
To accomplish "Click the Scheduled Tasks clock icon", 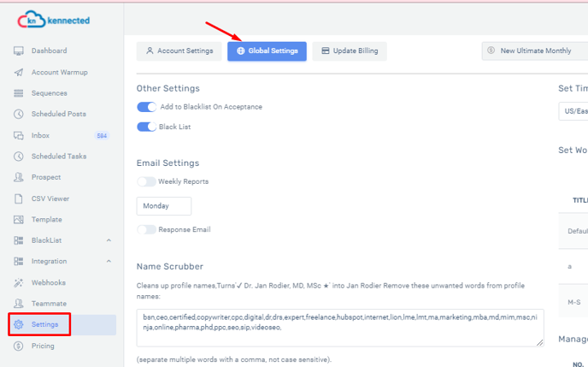I will point(19,157).
